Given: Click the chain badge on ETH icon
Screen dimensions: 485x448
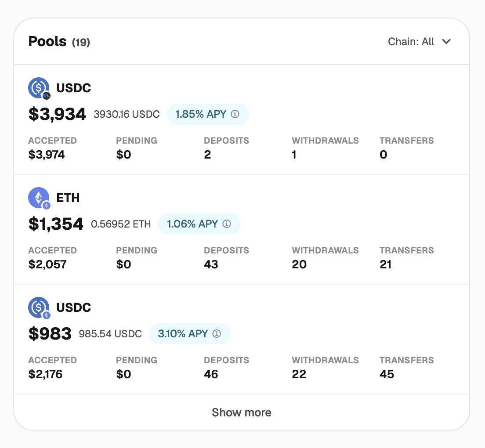Looking at the screenshot, I should pos(47,205).
